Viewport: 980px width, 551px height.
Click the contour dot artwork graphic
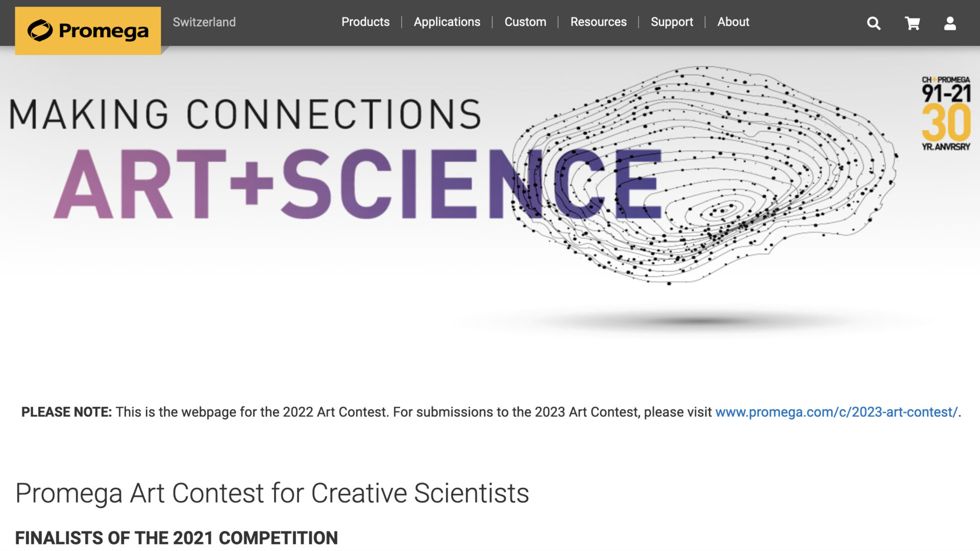(x=704, y=175)
